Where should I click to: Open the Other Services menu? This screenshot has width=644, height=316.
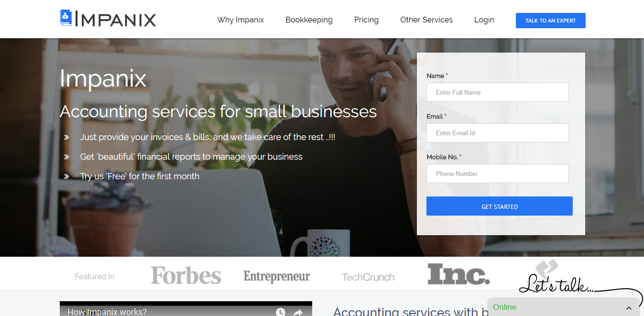(426, 20)
